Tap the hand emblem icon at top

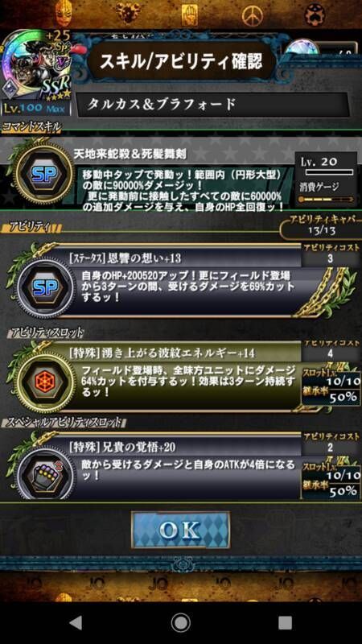point(189,14)
